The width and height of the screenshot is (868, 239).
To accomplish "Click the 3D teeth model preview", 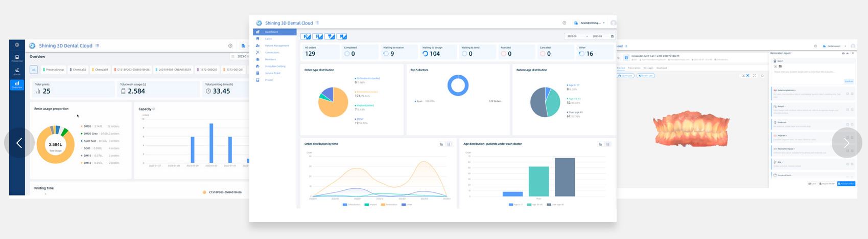I will 692,129.
